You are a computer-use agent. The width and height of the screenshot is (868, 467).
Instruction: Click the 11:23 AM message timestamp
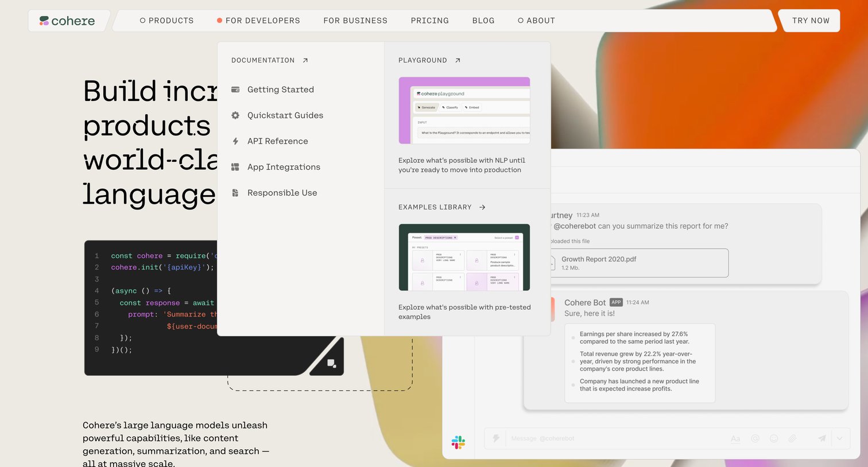click(x=588, y=215)
